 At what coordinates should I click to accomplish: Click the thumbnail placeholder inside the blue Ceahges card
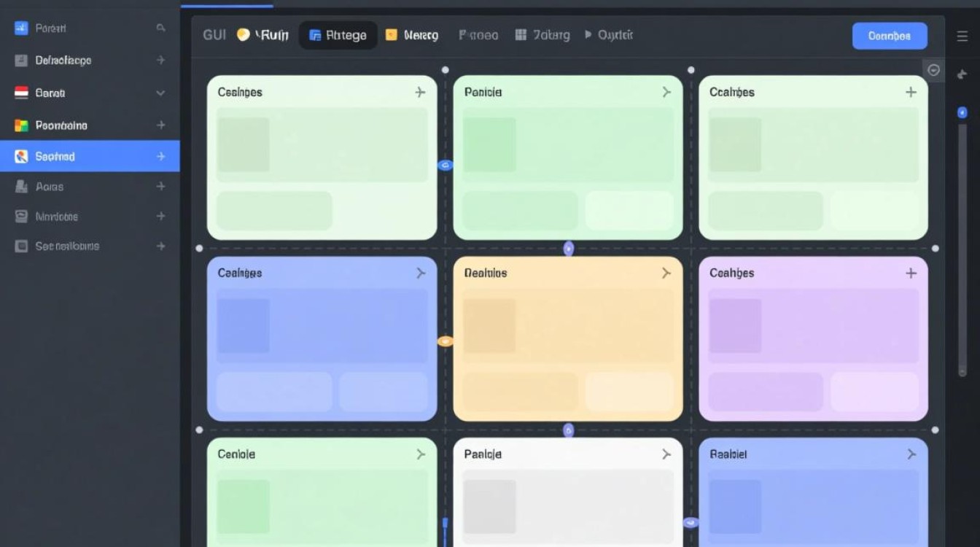click(x=244, y=325)
